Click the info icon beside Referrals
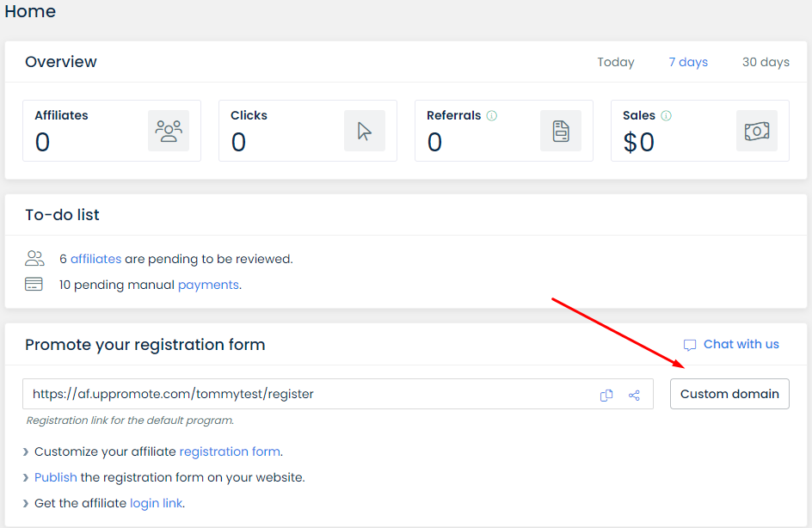The width and height of the screenshot is (812, 528). [x=492, y=115]
